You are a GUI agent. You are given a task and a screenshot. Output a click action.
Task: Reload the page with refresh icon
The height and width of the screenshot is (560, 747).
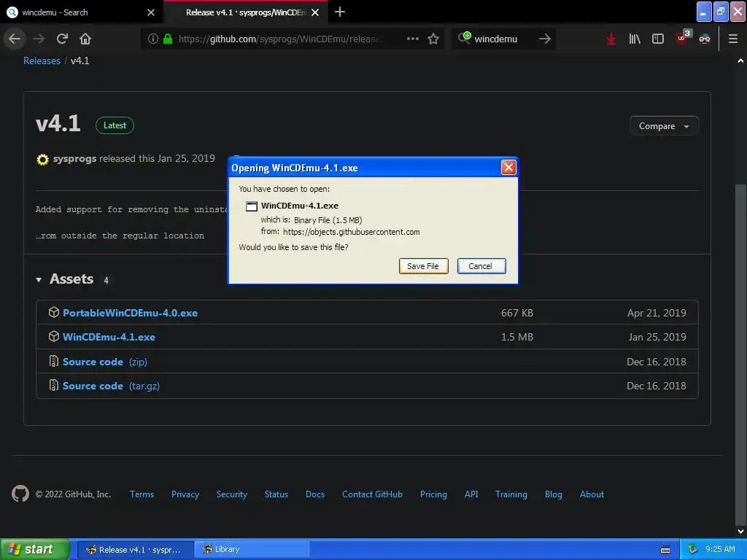(62, 39)
